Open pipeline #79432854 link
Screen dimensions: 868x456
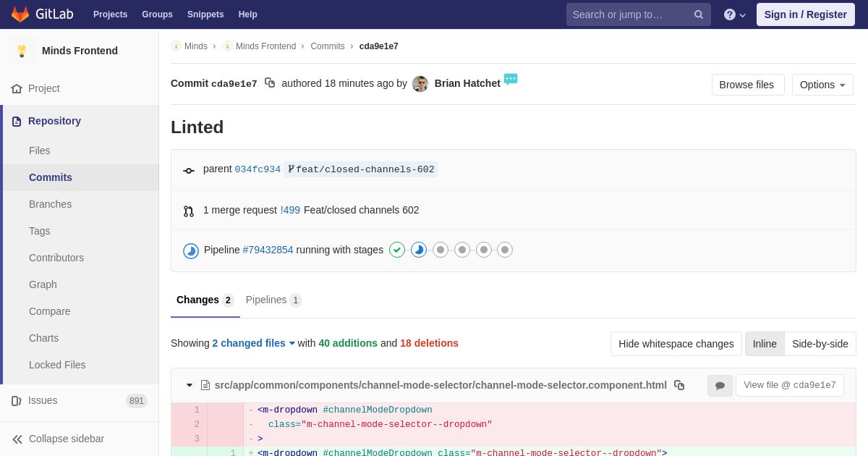(x=268, y=250)
